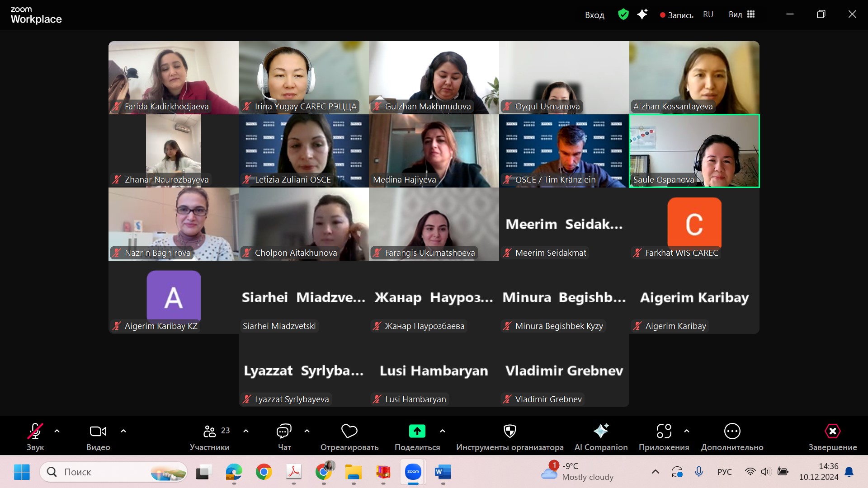
Task: Click the End meeting button
Action: [x=832, y=432]
